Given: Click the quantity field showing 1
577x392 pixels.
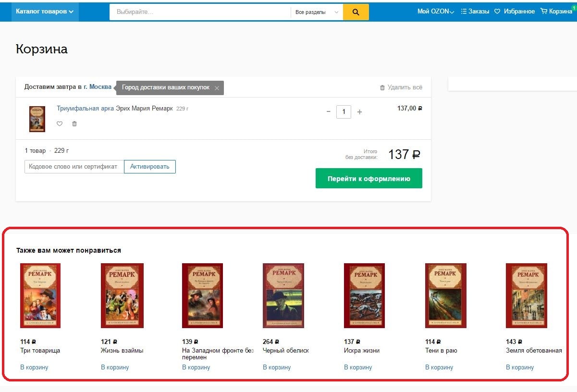Looking at the screenshot, I should point(344,111).
